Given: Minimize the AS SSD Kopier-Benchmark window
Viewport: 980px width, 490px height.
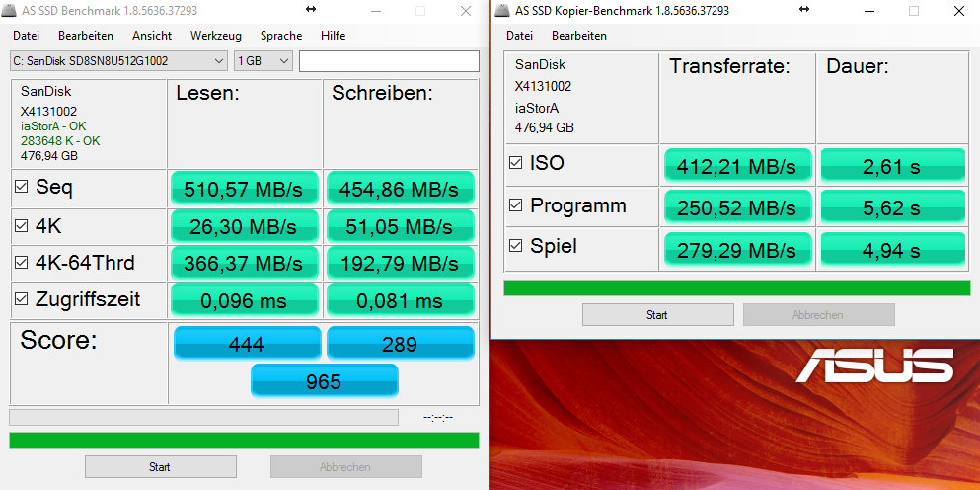Looking at the screenshot, I should click(x=867, y=11).
